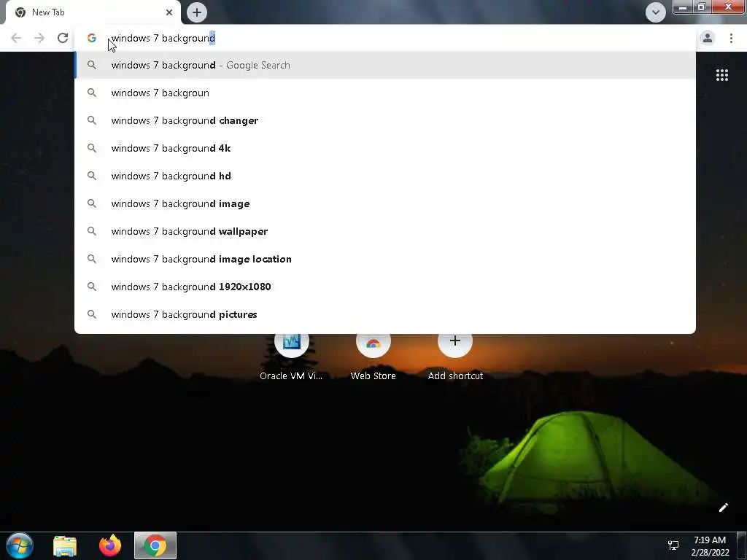
Task: Click search icon beside 'background 4k' suggestion
Action: (x=91, y=148)
